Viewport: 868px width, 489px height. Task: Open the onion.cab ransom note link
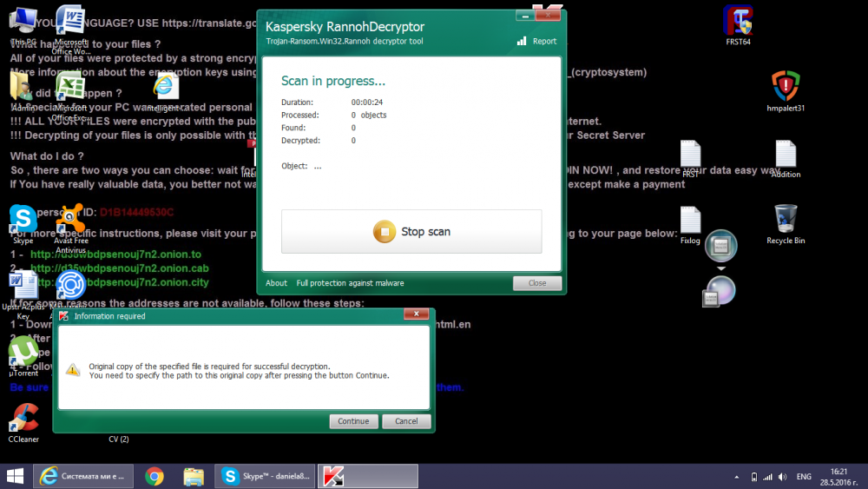coord(120,268)
